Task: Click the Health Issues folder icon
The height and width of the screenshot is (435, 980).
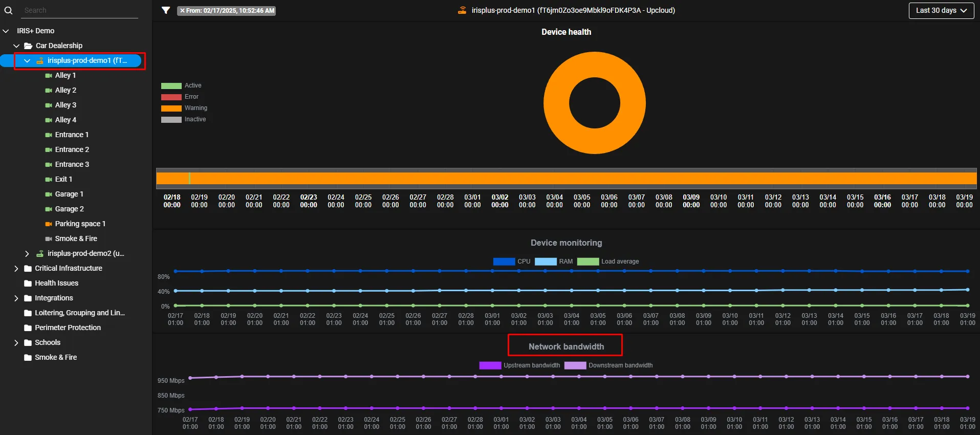Action: [28, 283]
